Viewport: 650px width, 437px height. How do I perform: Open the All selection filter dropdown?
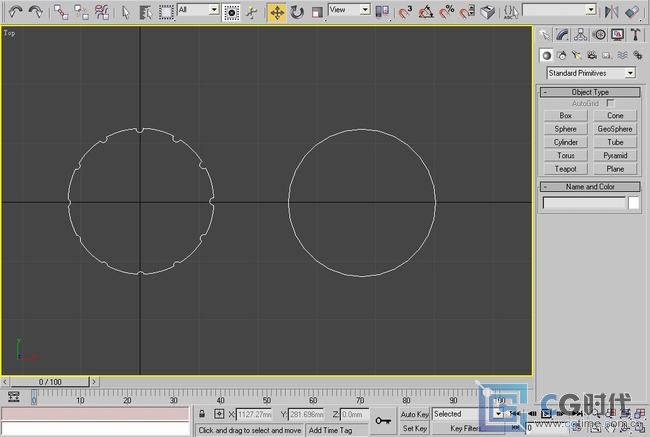(198, 10)
